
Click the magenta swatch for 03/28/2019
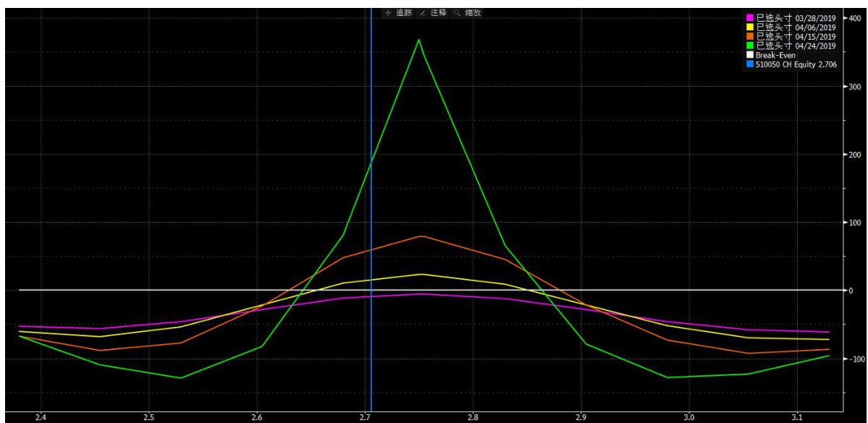pos(750,17)
